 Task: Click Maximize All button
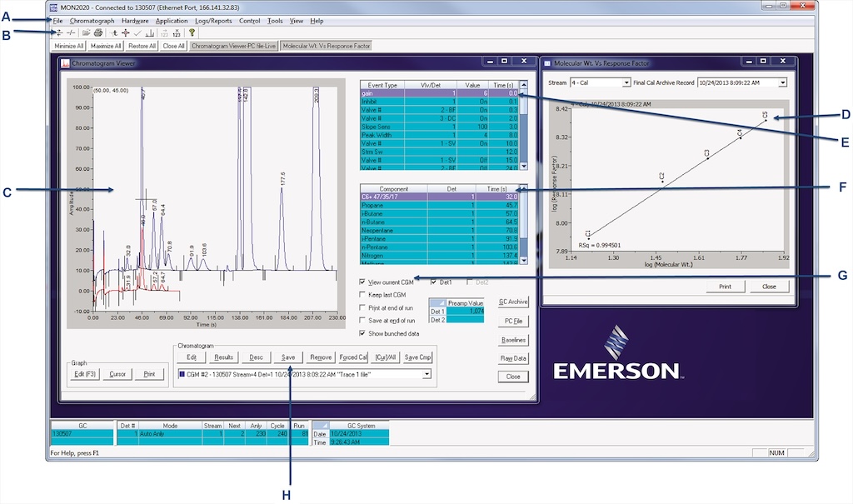point(106,46)
